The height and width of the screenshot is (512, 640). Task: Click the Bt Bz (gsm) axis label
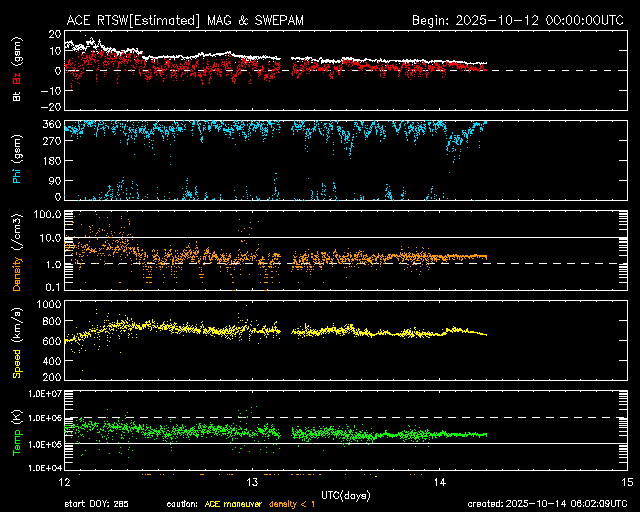tap(17, 71)
